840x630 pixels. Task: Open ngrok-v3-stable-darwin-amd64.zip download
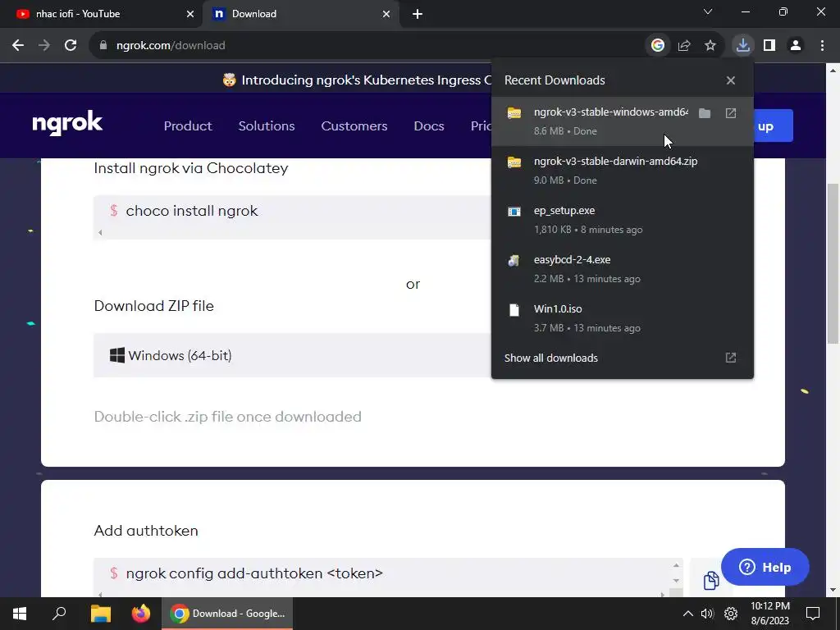pos(623,171)
